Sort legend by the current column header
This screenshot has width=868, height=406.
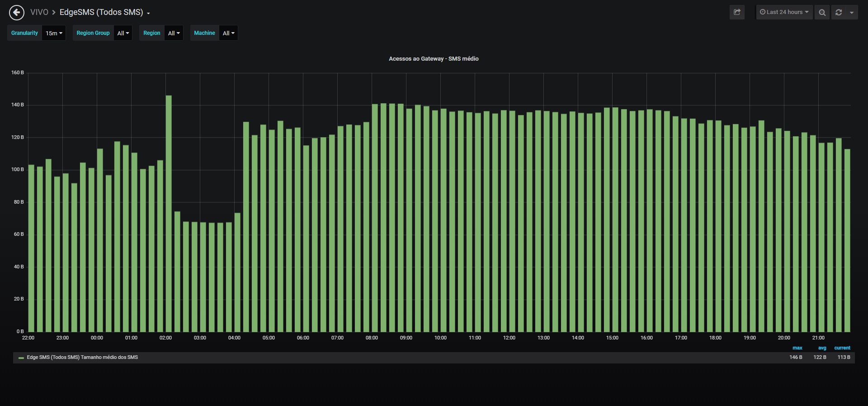[842, 348]
